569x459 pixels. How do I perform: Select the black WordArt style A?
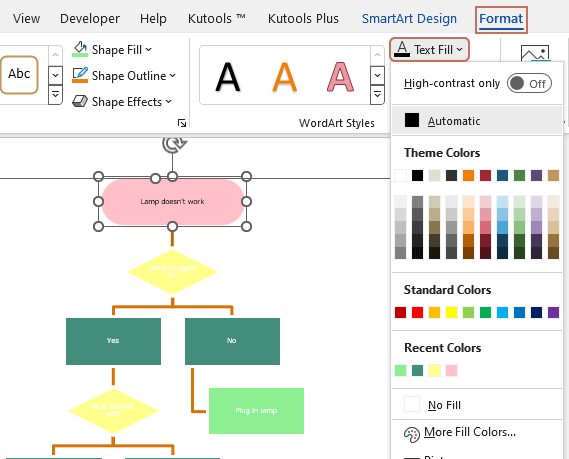click(x=228, y=77)
